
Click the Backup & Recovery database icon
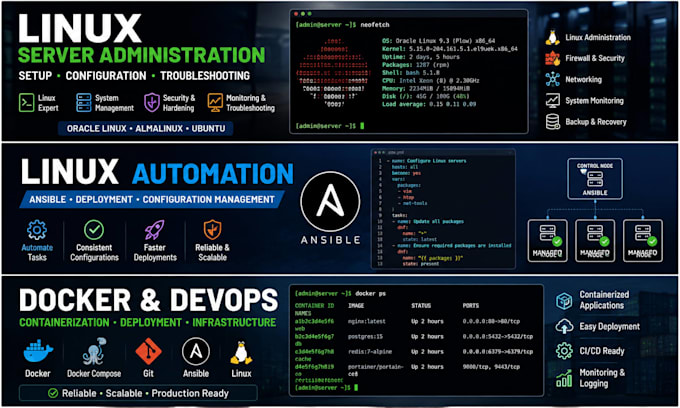point(552,122)
